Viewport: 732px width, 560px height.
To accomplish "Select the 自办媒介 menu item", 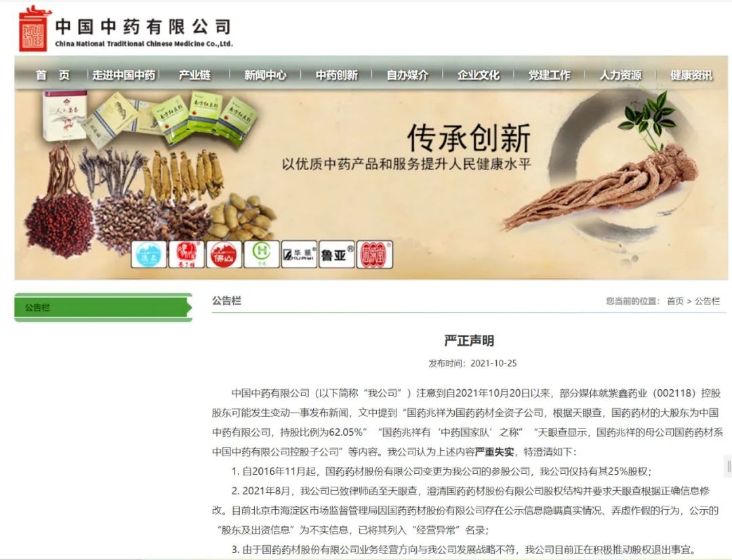I will pos(407,75).
